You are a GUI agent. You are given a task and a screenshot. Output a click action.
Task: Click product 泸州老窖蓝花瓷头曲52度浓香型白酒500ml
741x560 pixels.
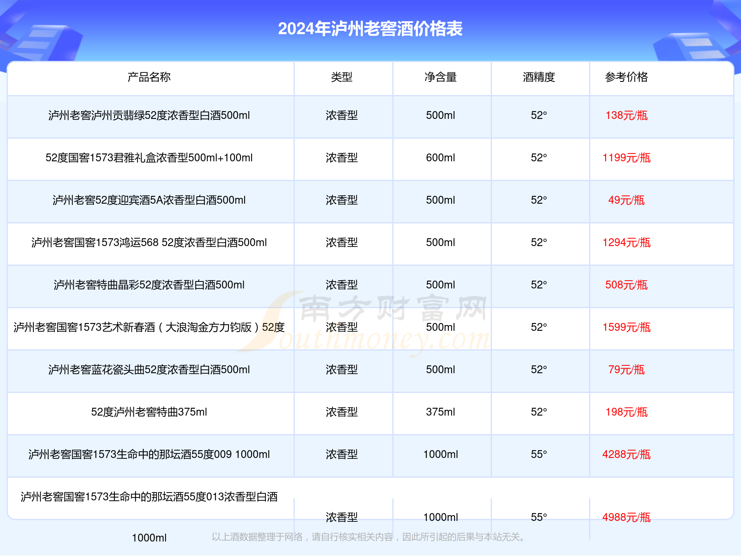click(x=149, y=370)
